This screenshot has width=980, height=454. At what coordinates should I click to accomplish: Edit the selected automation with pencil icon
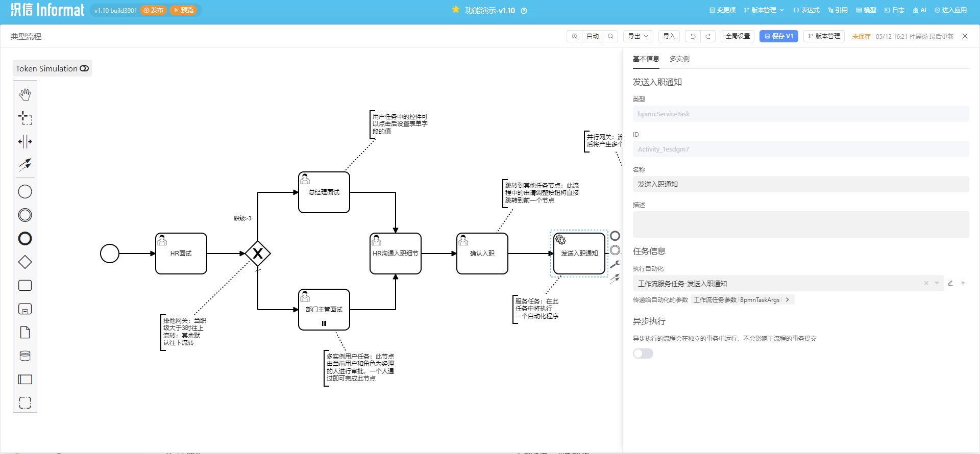[950, 283]
